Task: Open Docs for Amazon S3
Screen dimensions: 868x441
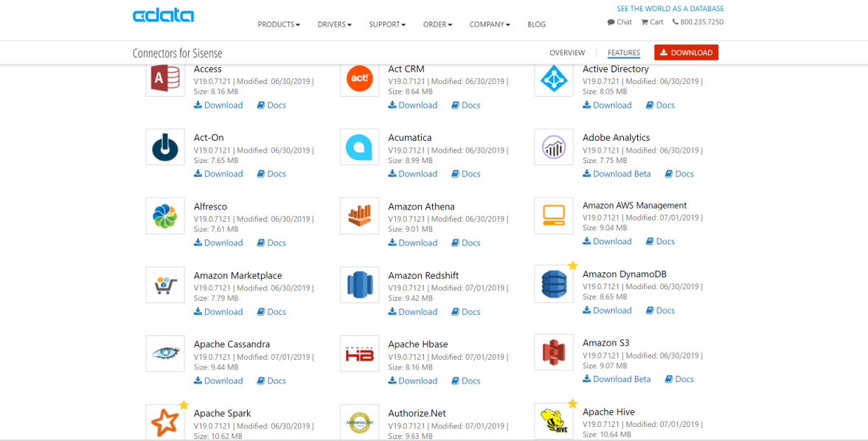Action: 679,379
